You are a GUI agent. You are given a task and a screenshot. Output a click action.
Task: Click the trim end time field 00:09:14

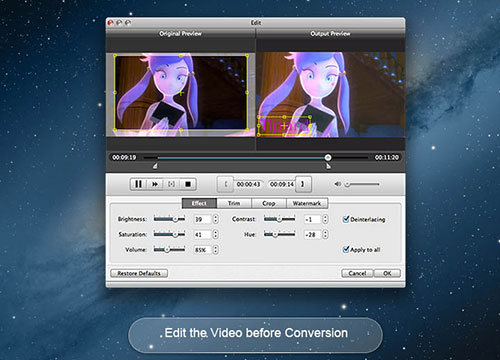282,184
